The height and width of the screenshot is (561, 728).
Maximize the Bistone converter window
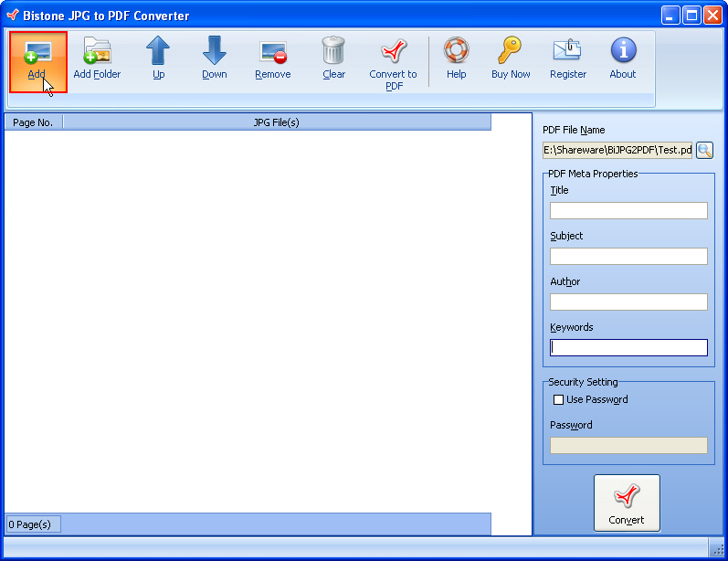pos(691,16)
